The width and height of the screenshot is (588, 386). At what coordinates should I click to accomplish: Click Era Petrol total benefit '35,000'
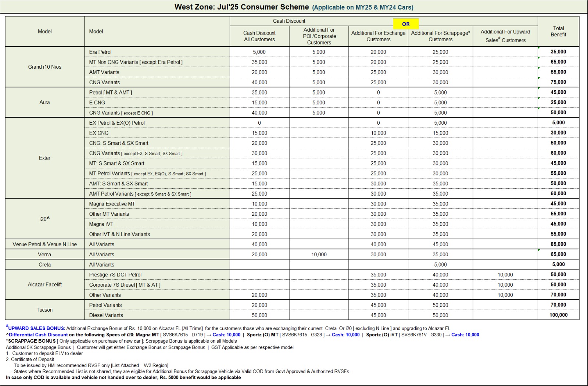click(x=558, y=52)
